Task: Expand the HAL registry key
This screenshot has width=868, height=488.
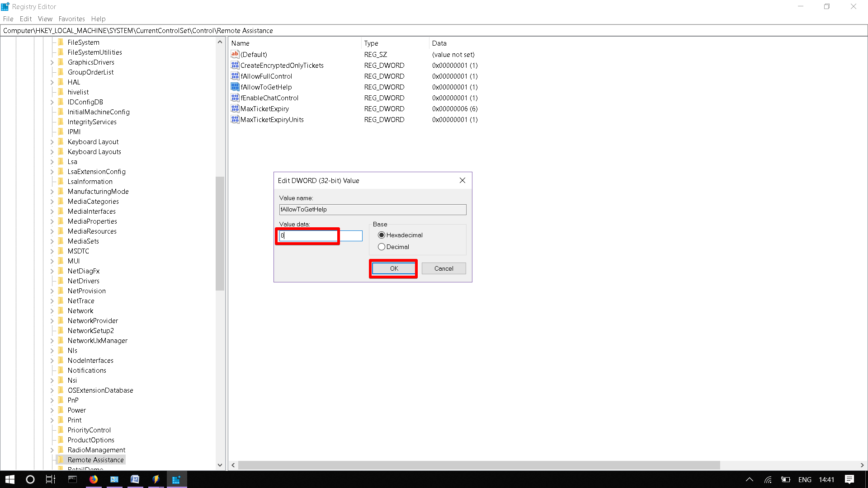Action: coord(52,82)
